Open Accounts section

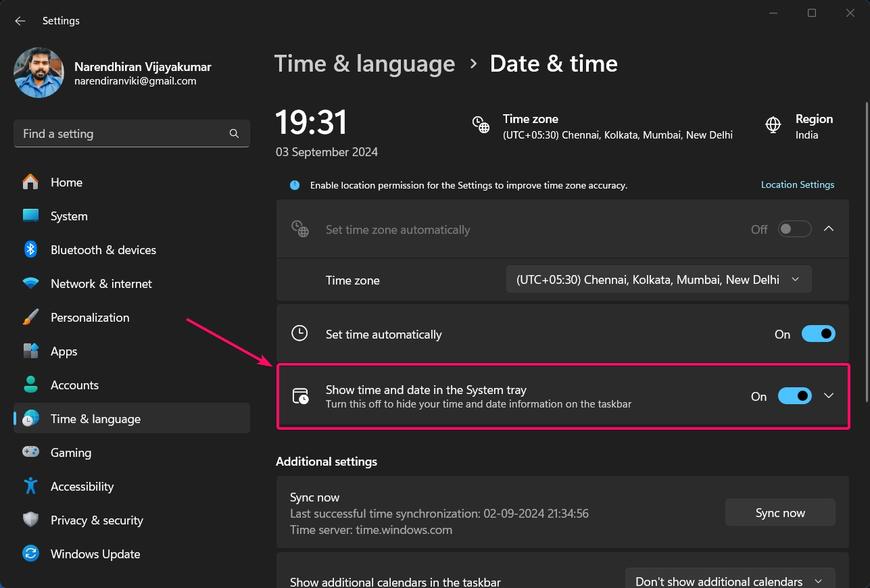(x=132, y=385)
